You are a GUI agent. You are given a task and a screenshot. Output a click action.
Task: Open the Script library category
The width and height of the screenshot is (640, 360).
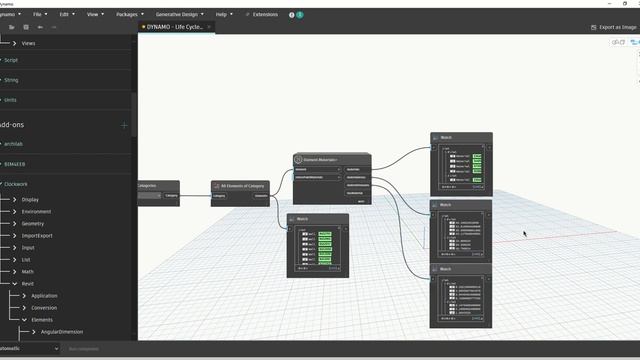(11, 60)
